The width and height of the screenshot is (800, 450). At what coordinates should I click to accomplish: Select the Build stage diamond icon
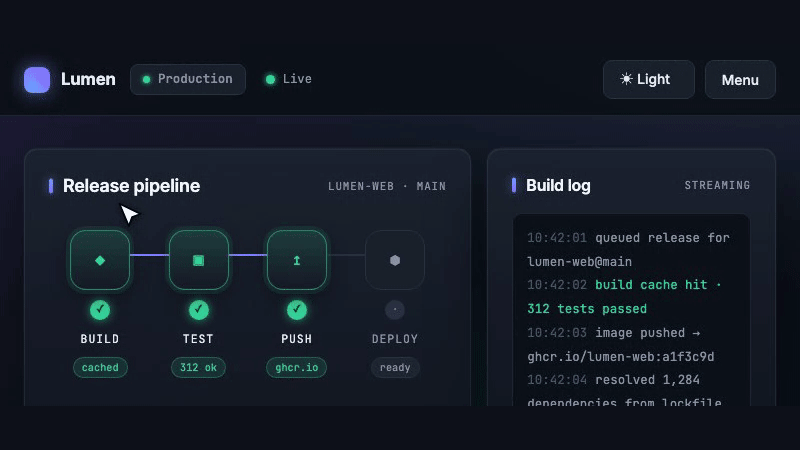pyautogui.click(x=100, y=260)
